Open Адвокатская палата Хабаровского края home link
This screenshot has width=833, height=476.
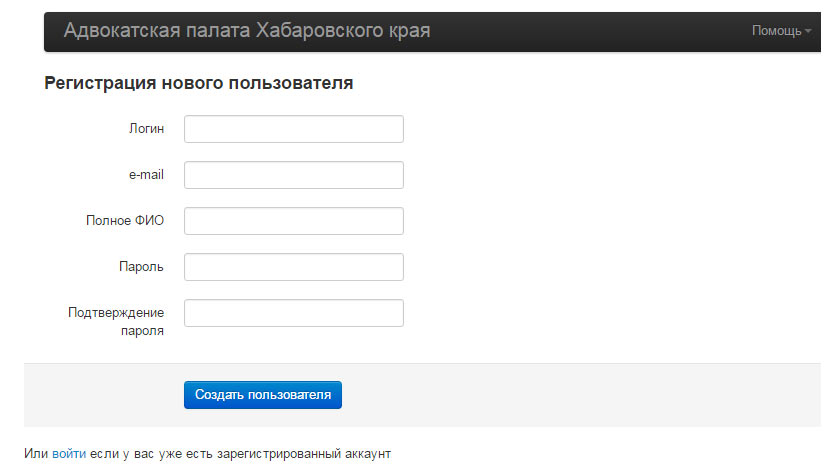point(247,30)
